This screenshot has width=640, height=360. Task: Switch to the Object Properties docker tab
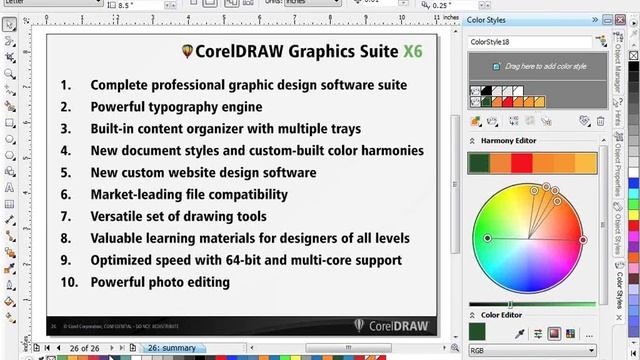click(x=618, y=164)
